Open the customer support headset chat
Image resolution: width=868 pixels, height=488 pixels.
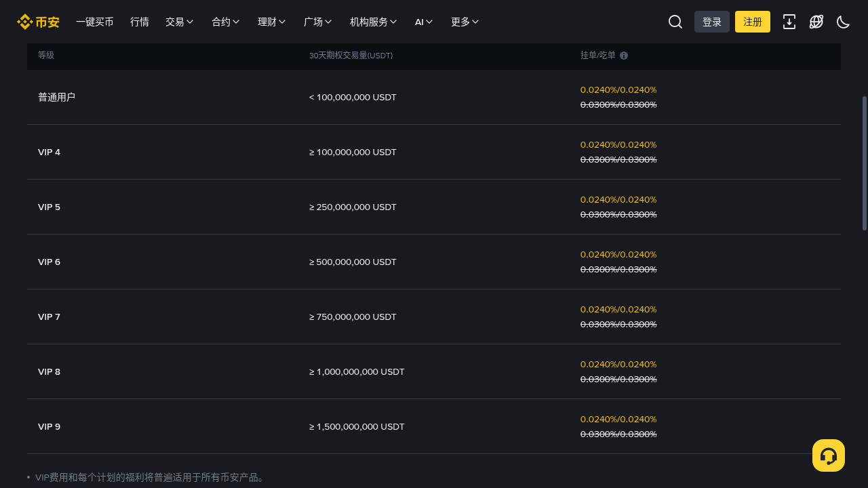(829, 455)
